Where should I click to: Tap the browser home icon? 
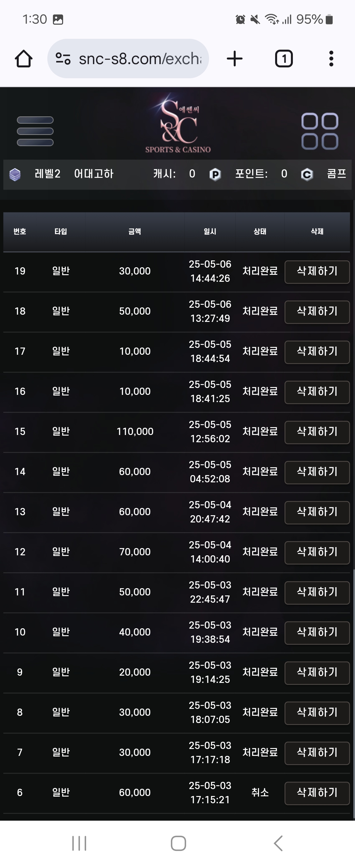[24, 59]
